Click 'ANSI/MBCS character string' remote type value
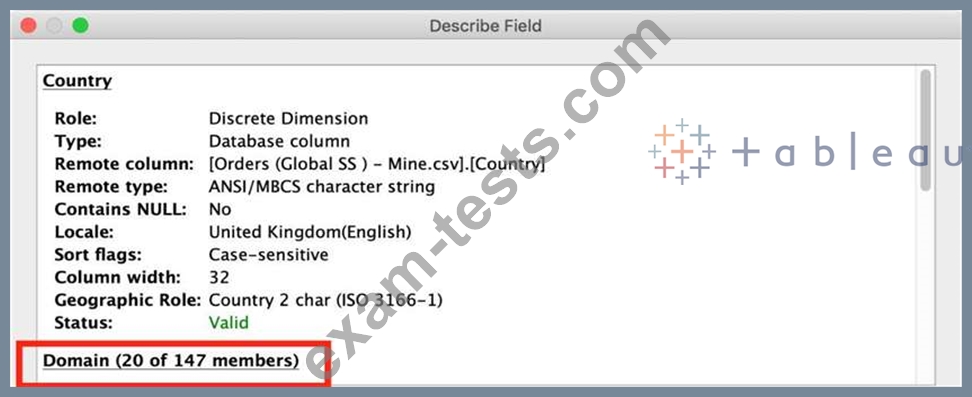The width and height of the screenshot is (972, 397). pyautogui.click(x=322, y=187)
